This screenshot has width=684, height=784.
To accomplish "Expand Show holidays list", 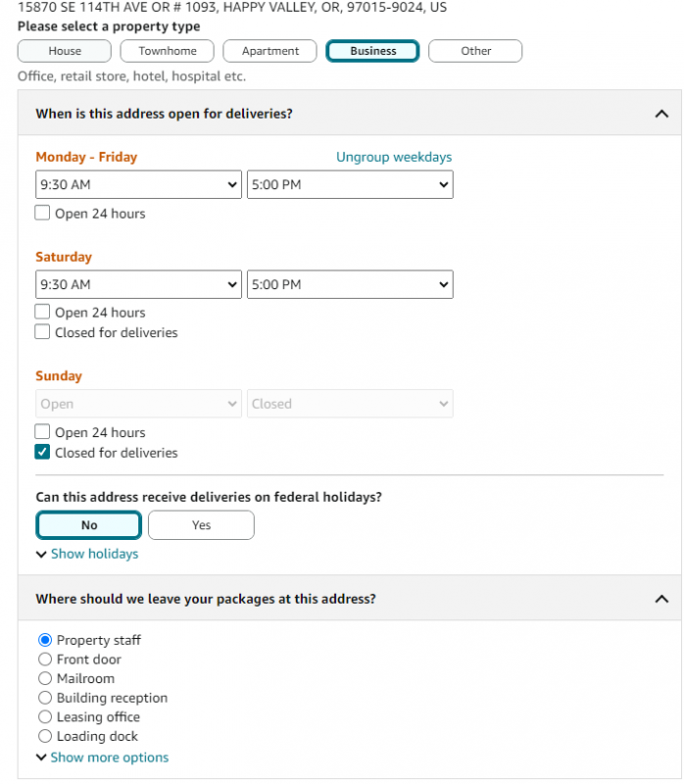I will pos(87,554).
